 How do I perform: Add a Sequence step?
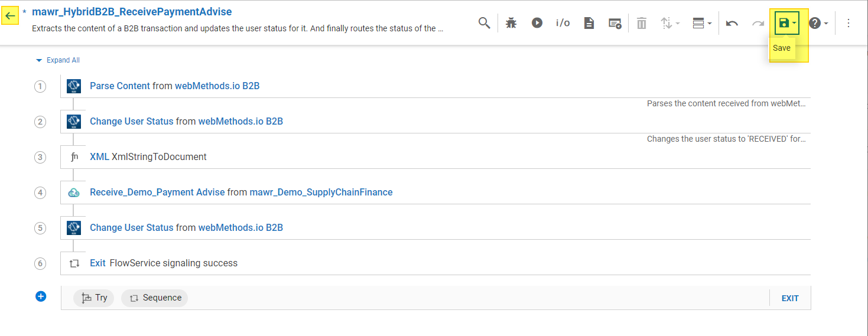155,298
